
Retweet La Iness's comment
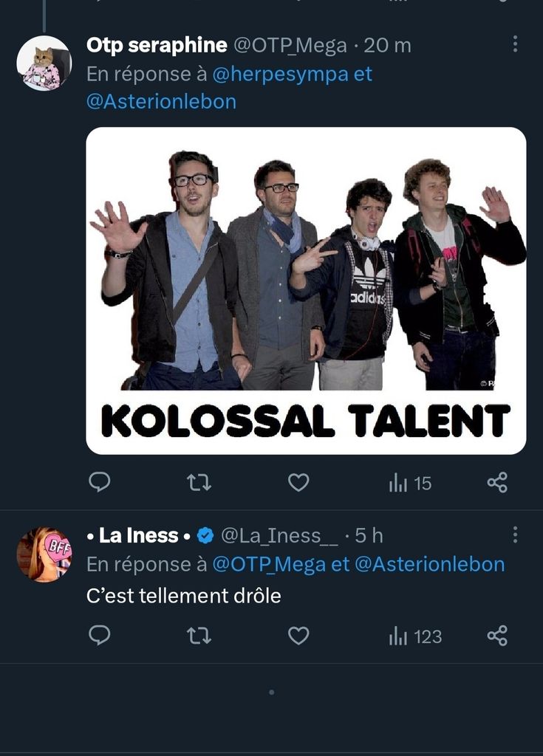[x=199, y=636]
